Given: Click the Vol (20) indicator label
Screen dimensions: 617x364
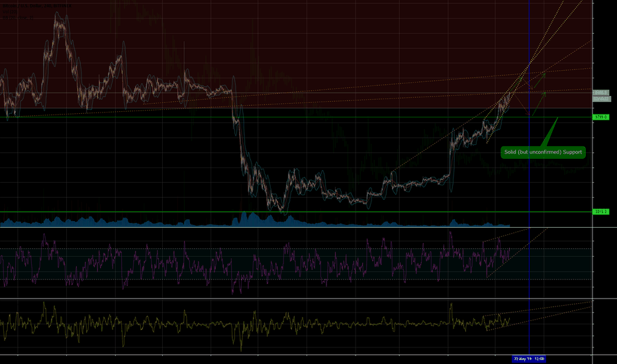Looking at the screenshot, I should click(x=9, y=12).
